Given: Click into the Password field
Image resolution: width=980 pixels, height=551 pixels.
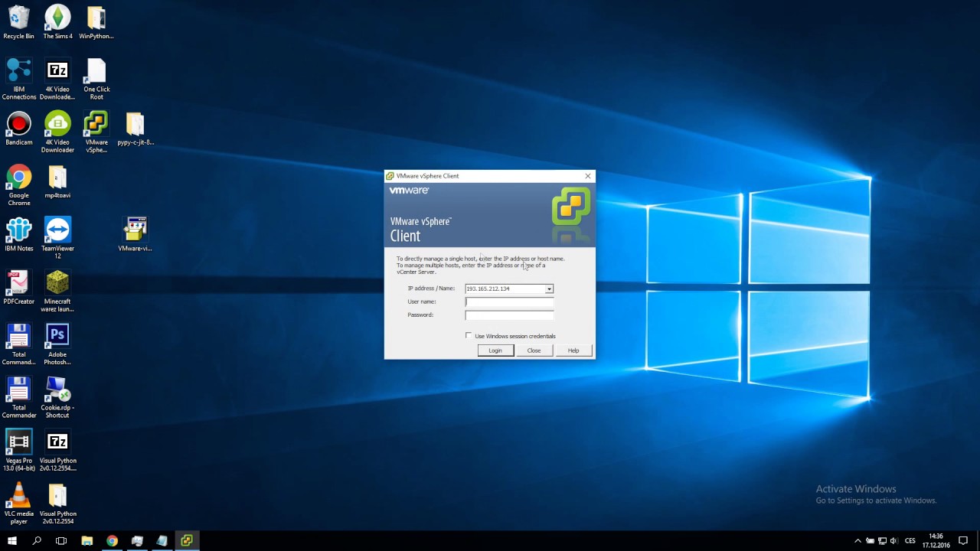Looking at the screenshot, I should pos(509,315).
